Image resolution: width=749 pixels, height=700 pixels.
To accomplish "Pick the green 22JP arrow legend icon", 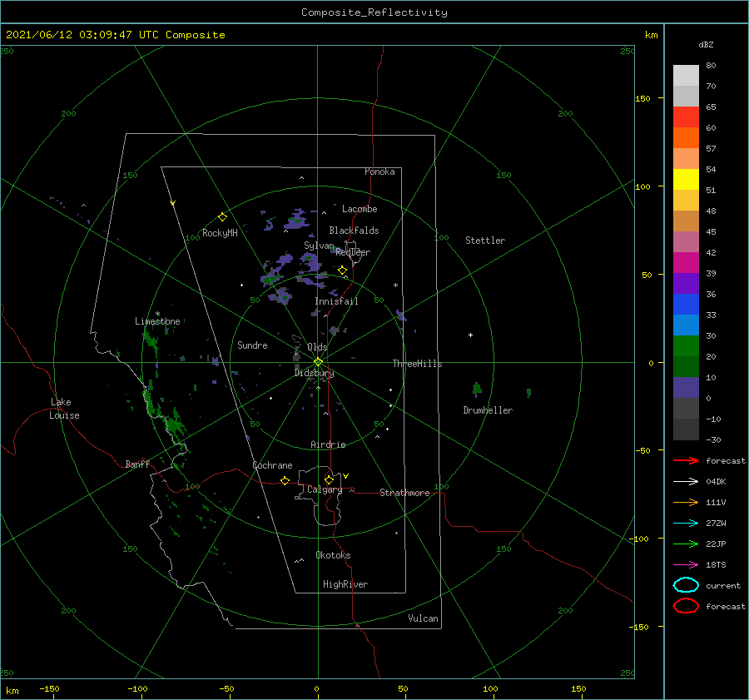I will 686,544.
